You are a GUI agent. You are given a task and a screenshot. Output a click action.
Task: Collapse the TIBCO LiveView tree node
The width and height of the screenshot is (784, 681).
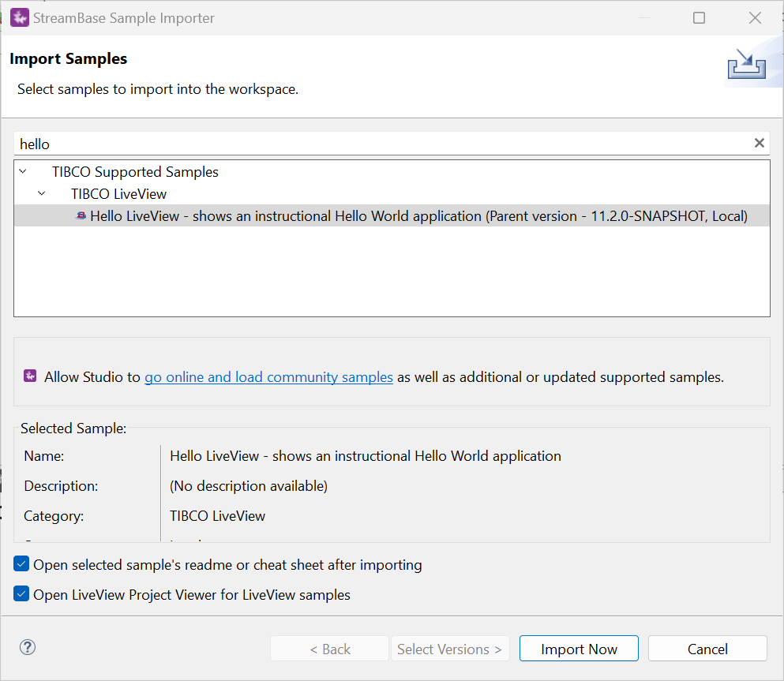(x=42, y=193)
